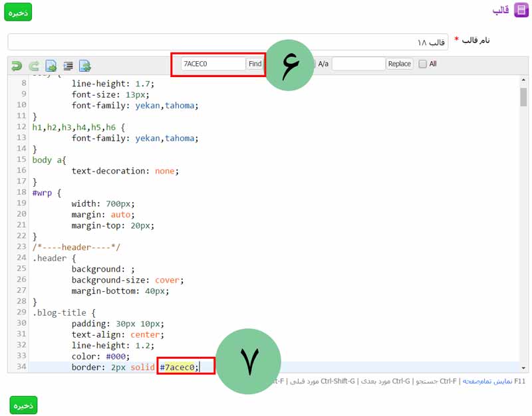Image resolution: width=532 pixels, height=416 pixels.
Task: Click the top green ذخیره save button
Action: (x=18, y=12)
